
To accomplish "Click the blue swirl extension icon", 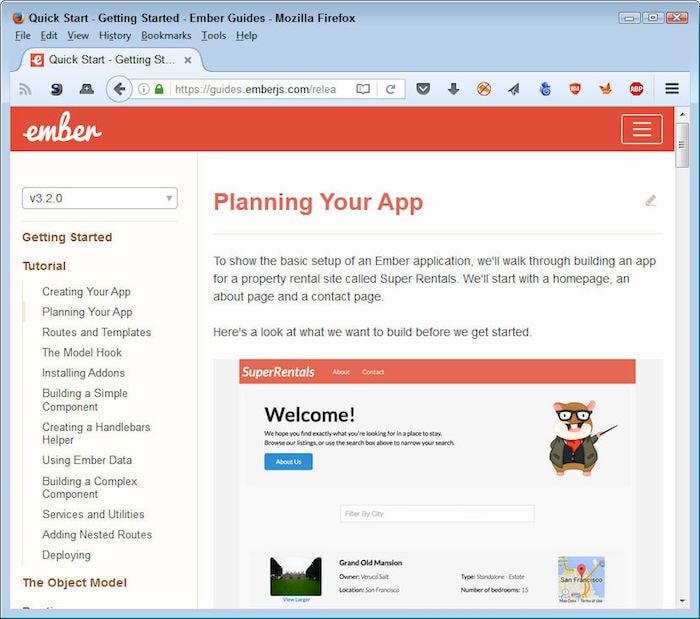I will 545,89.
